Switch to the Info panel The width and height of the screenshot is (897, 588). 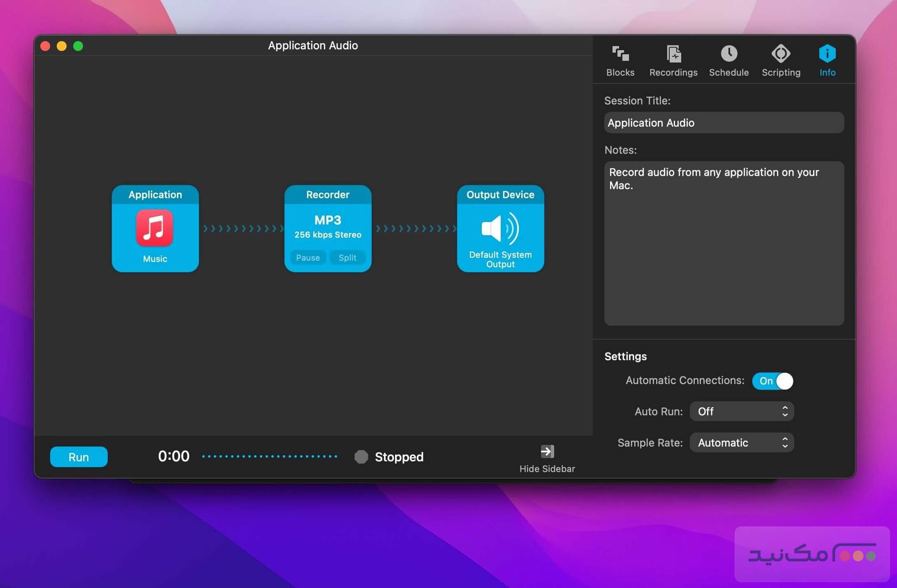(x=828, y=60)
